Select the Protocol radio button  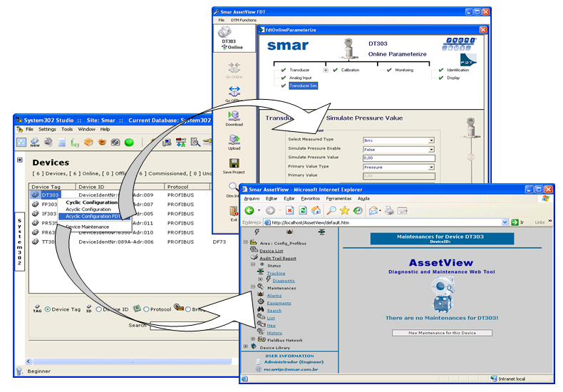coord(146,309)
